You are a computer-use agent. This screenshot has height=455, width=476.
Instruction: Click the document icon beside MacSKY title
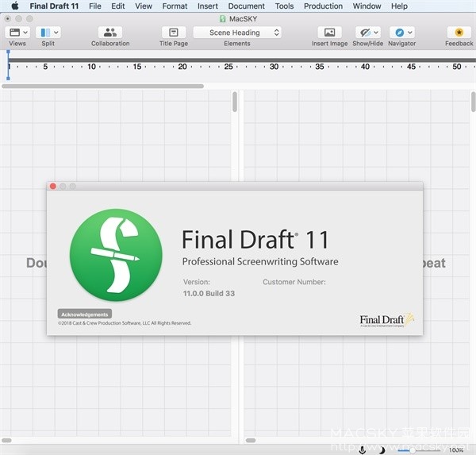tap(222, 19)
